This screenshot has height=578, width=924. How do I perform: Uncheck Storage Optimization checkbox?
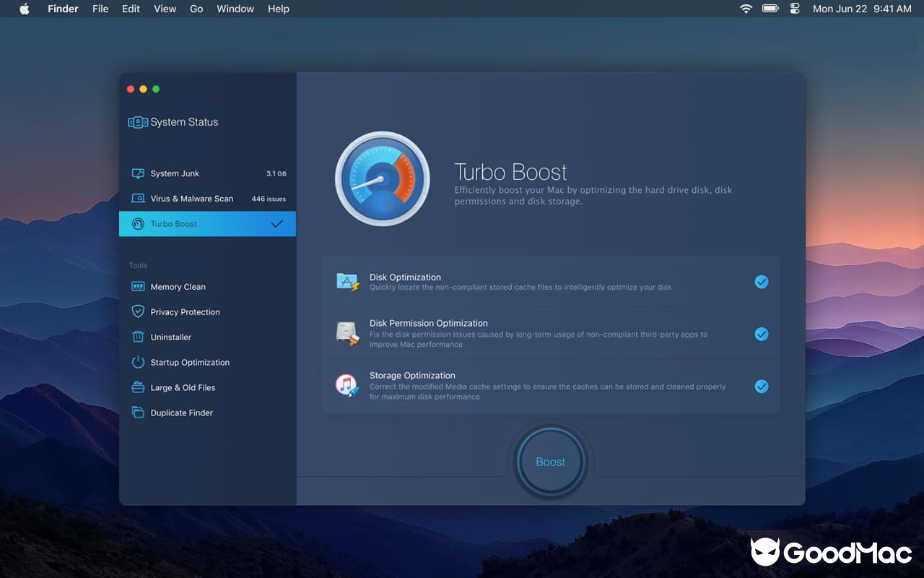pyautogui.click(x=762, y=387)
